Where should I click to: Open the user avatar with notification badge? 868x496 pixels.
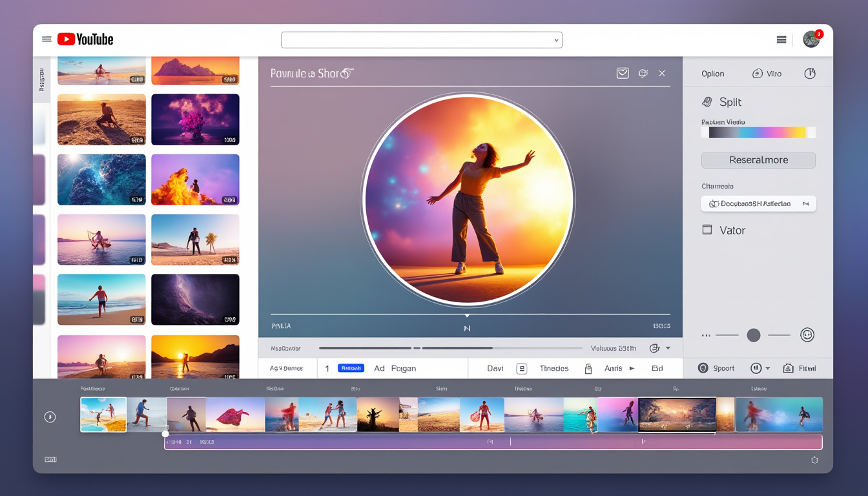(812, 39)
